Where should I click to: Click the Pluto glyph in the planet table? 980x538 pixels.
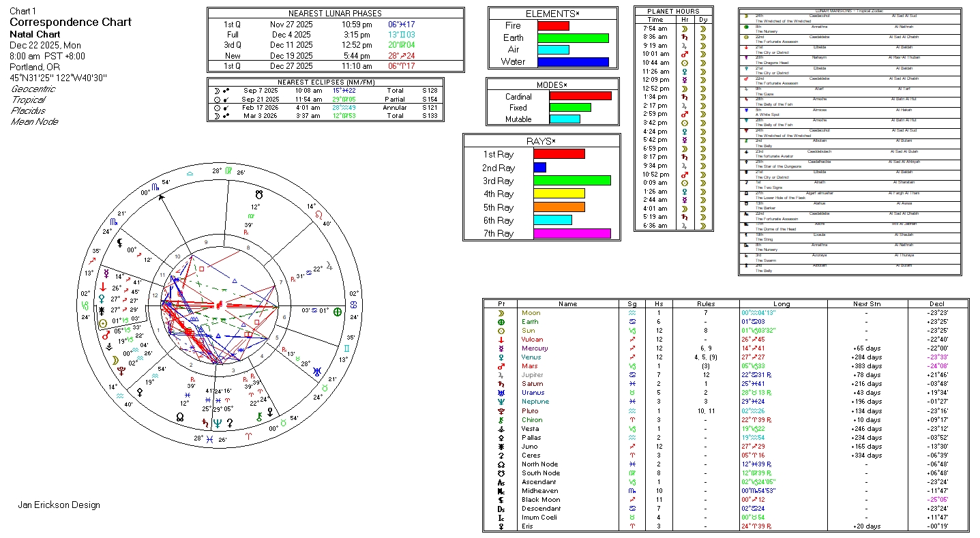point(501,410)
